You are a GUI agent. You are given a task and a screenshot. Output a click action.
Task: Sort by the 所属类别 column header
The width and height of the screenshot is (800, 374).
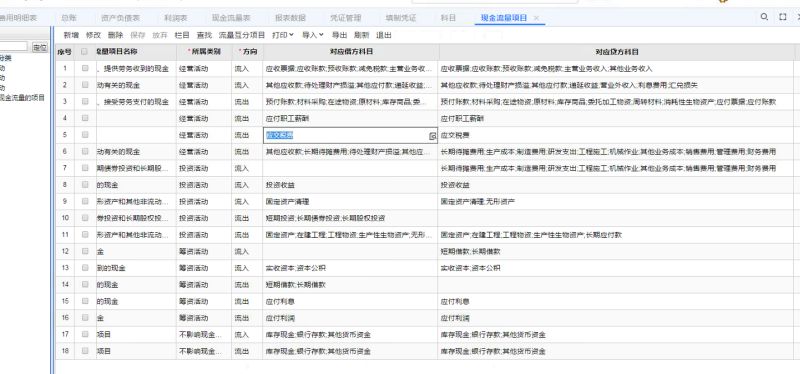204,52
